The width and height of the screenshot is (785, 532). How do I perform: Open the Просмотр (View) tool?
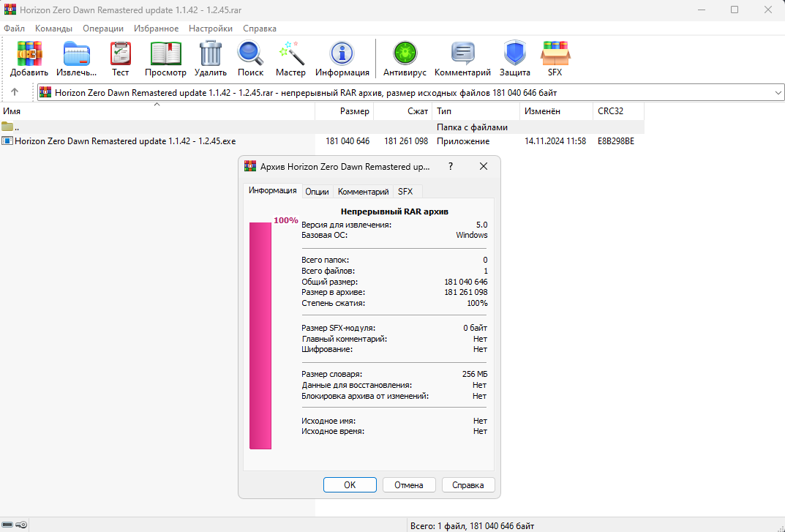[165, 59]
